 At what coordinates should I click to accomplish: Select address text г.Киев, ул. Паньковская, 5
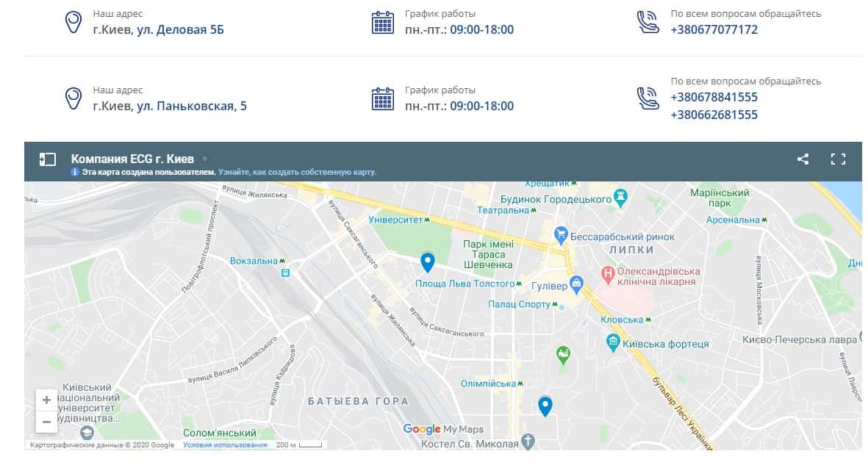tap(170, 106)
